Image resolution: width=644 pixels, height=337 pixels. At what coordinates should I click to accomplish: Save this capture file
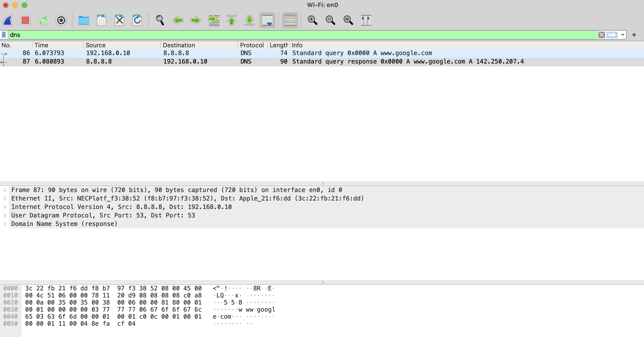coord(101,20)
